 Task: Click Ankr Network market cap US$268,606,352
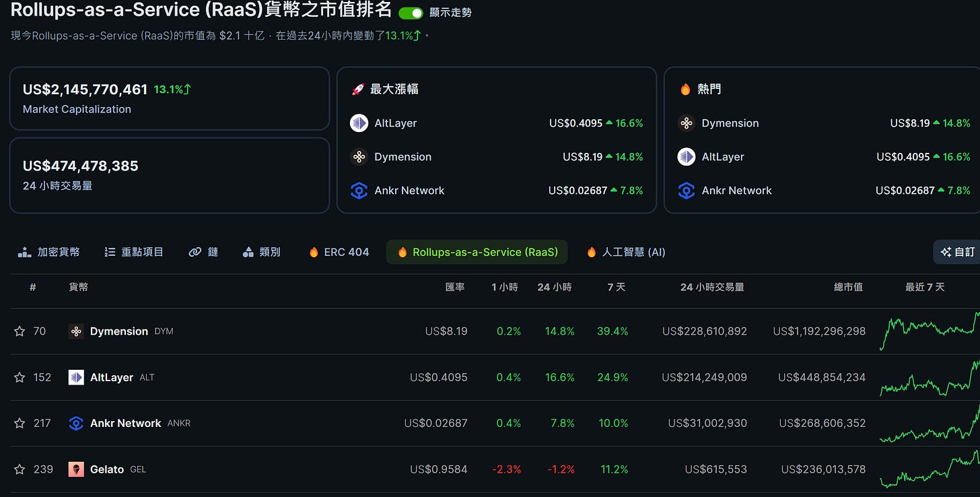(x=823, y=423)
